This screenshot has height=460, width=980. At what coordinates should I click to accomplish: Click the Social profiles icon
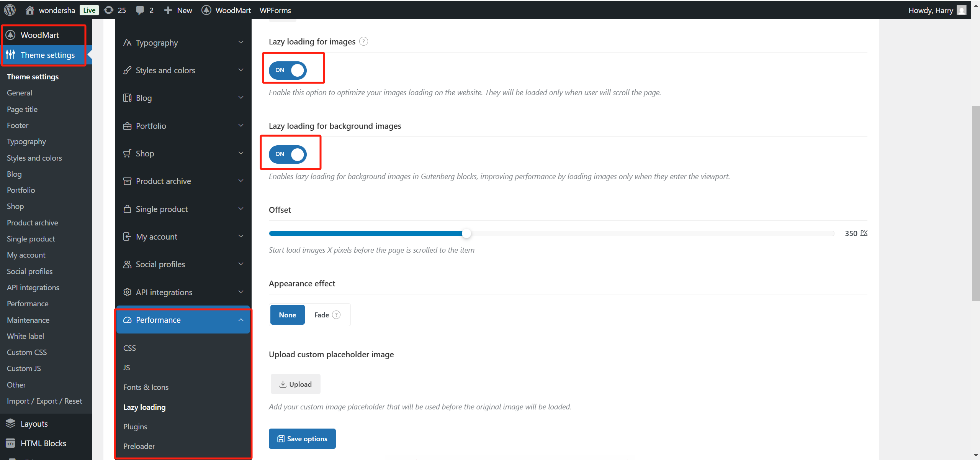pos(128,264)
